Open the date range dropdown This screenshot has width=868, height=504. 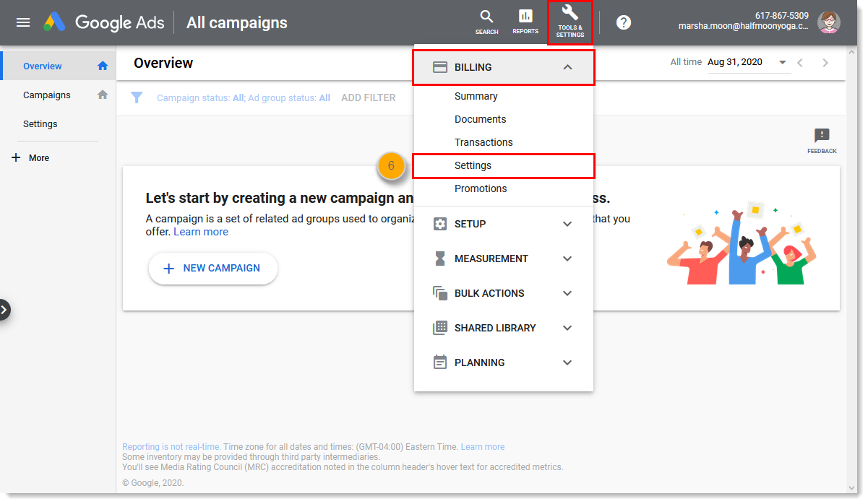[x=782, y=63]
